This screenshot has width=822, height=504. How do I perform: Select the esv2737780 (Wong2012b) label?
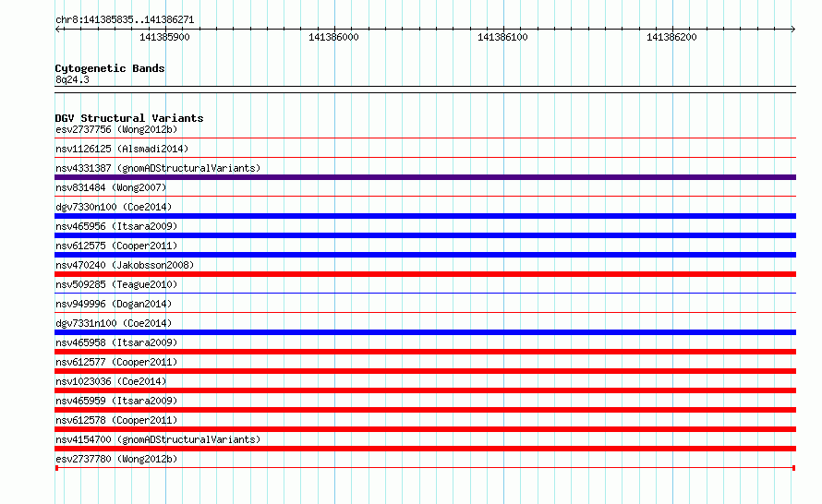tap(116, 459)
